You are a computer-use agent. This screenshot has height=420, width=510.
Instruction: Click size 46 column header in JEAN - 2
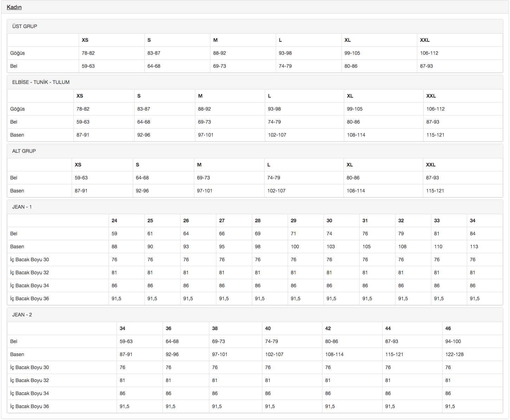pyautogui.click(x=448, y=328)
